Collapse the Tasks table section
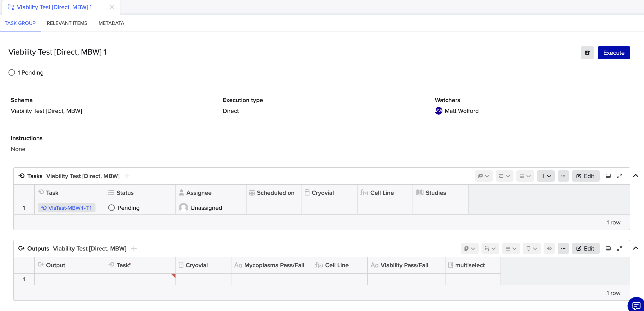 point(636,176)
